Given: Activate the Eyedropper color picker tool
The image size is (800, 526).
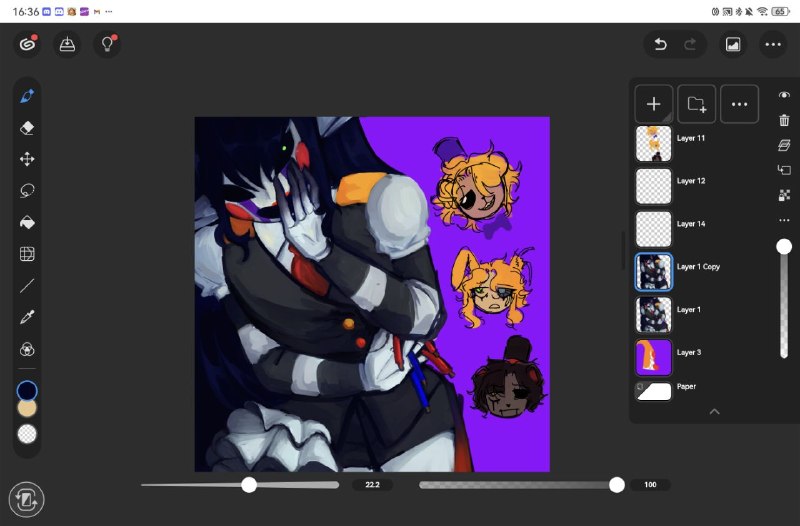Looking at the screenshot, I should pos(27,317).
